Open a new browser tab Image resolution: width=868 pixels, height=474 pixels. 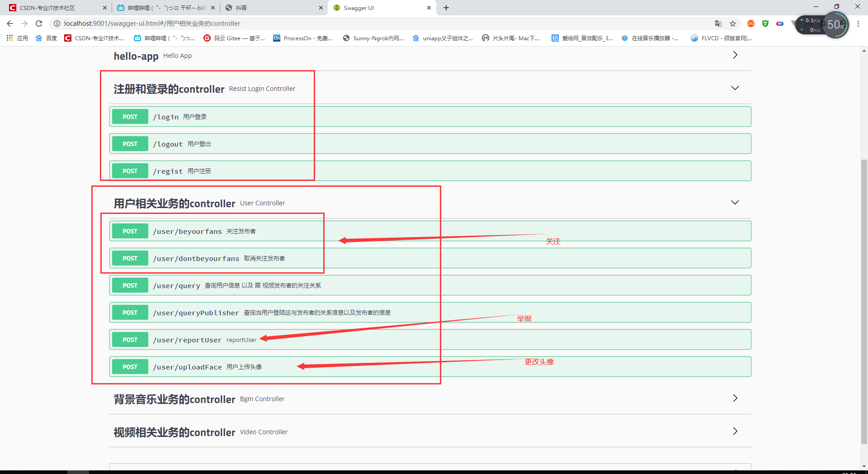pos(446,8)
